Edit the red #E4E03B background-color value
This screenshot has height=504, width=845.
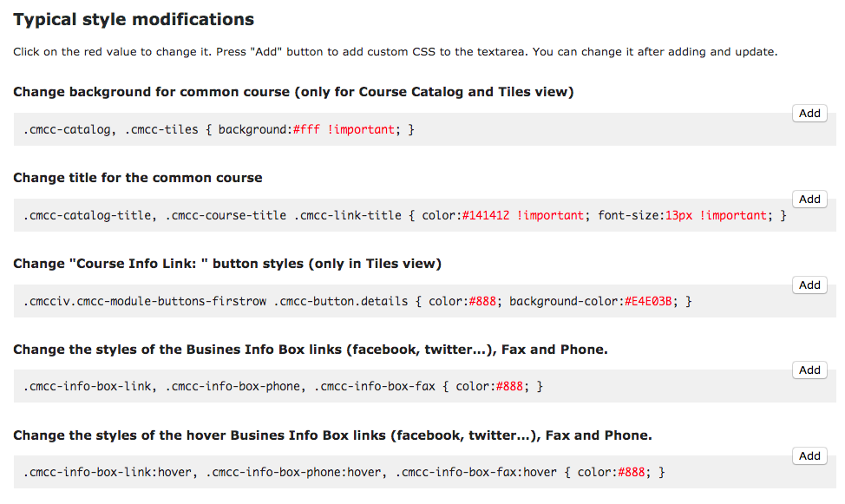tap(648, 301)
